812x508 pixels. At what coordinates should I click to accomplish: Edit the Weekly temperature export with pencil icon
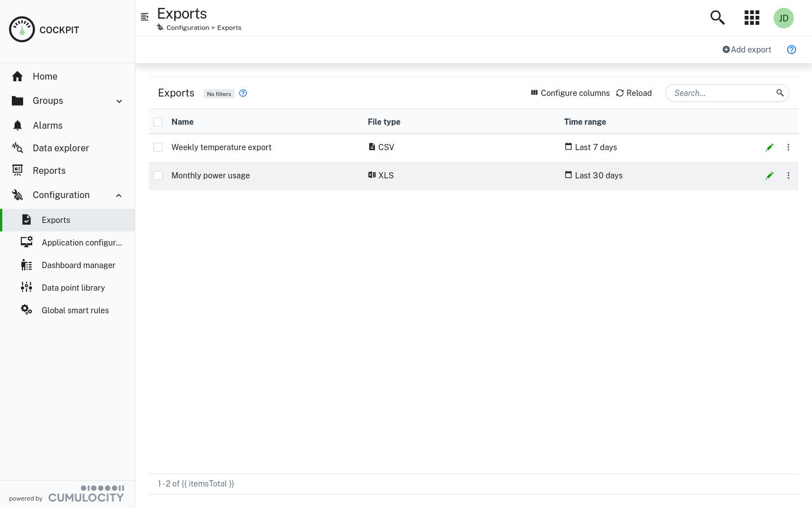pyautogui.click(x=770, y=147)
